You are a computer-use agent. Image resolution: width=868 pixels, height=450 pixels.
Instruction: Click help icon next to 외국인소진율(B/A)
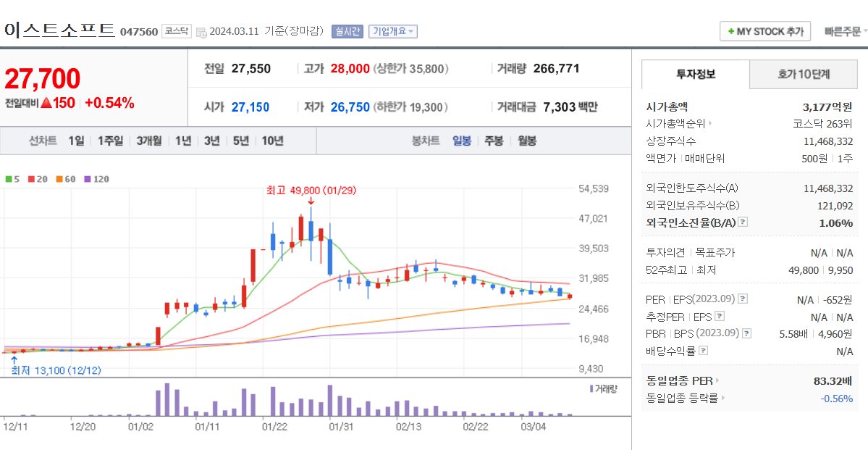(743, 222)
